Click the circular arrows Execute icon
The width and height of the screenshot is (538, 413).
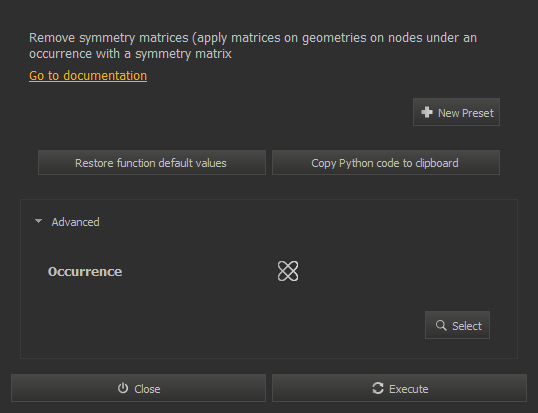pyautogui.click(x=378, y=388)
